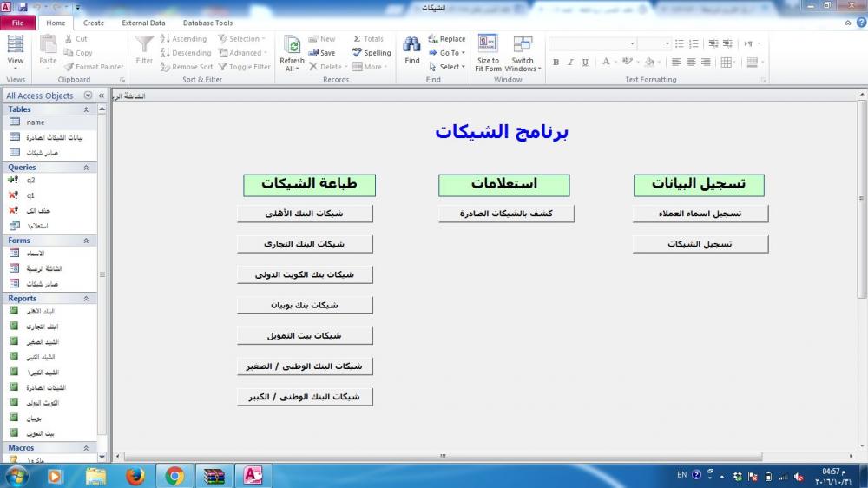The width and height of the screenshot is (868, 488).
Task: Click the Toggle Filter button
Action: (x=245, y=67)
